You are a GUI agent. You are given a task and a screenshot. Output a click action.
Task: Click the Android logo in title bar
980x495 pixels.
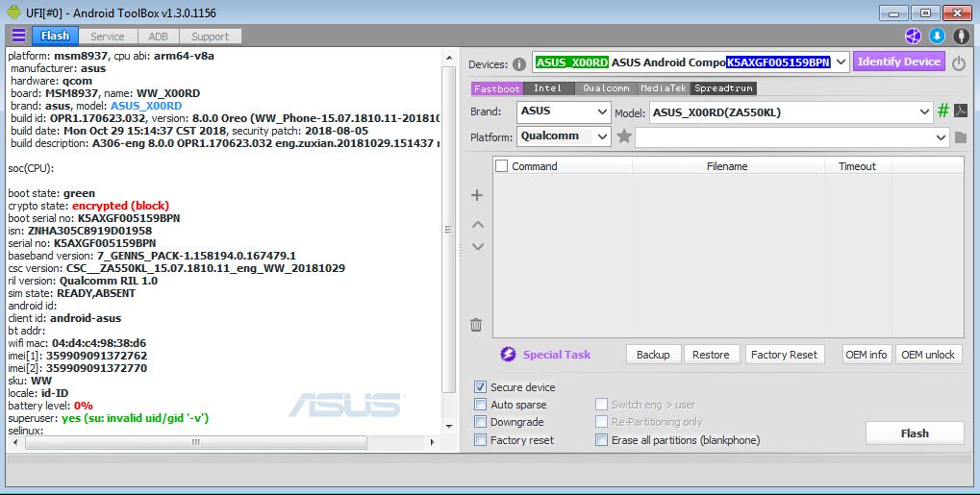13,12
